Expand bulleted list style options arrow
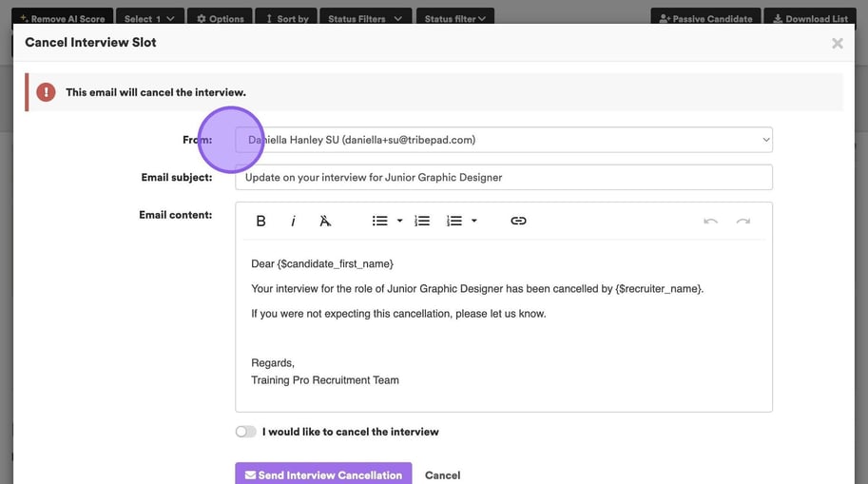The height and width of the screenshot is (484, 868). 399,221
